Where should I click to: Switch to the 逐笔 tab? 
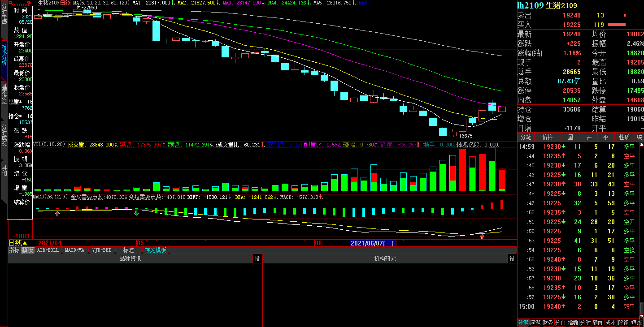coord(535,323)
